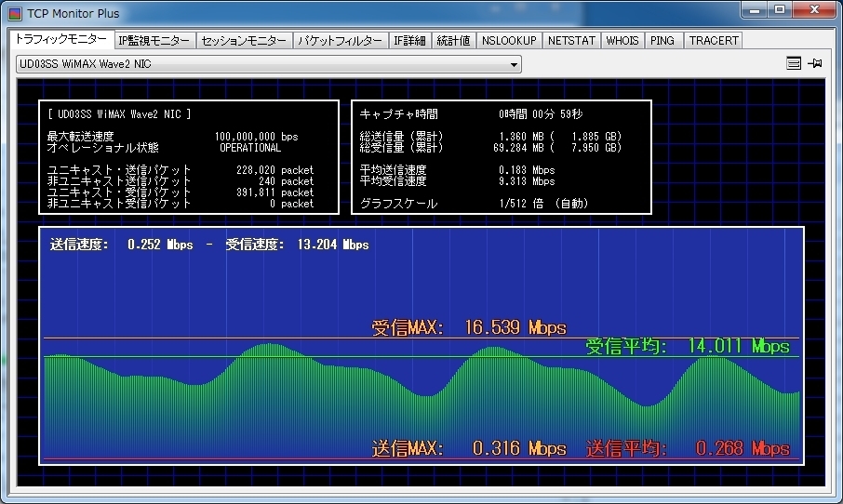Switch to the IP監視モニター tab
843x504 pixels.
[154, 41]
